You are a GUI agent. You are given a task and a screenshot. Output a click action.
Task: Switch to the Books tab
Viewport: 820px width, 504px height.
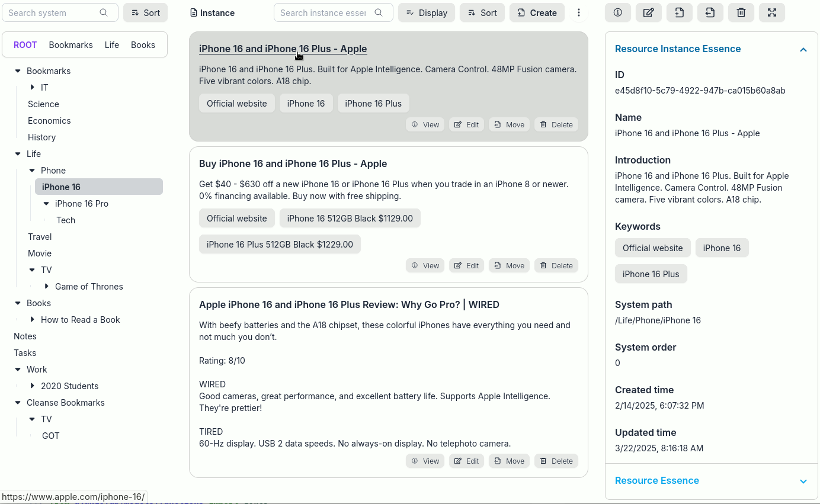143,45
